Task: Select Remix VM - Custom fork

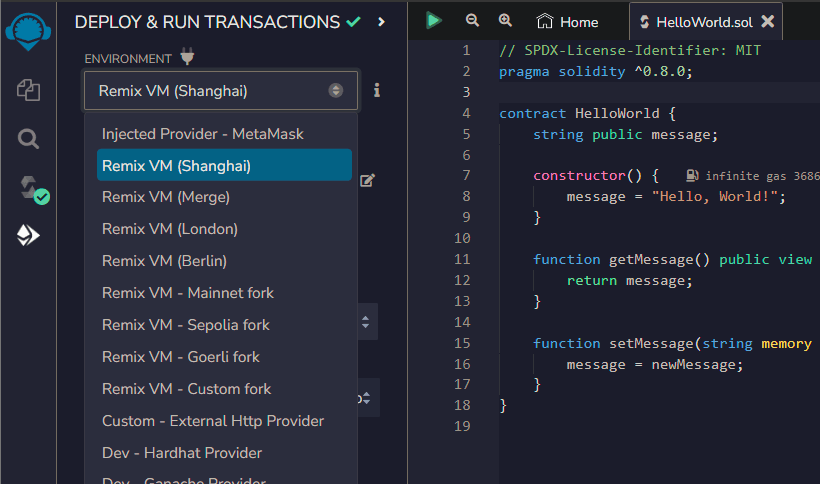Action: 224,389
